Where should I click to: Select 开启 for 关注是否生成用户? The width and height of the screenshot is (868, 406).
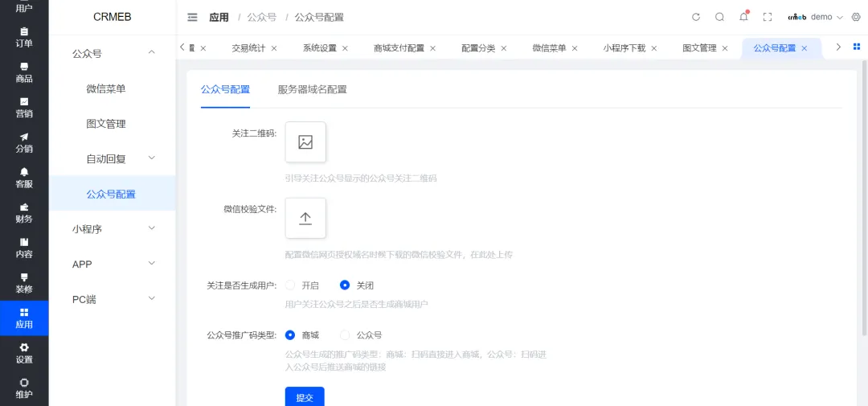290,285
